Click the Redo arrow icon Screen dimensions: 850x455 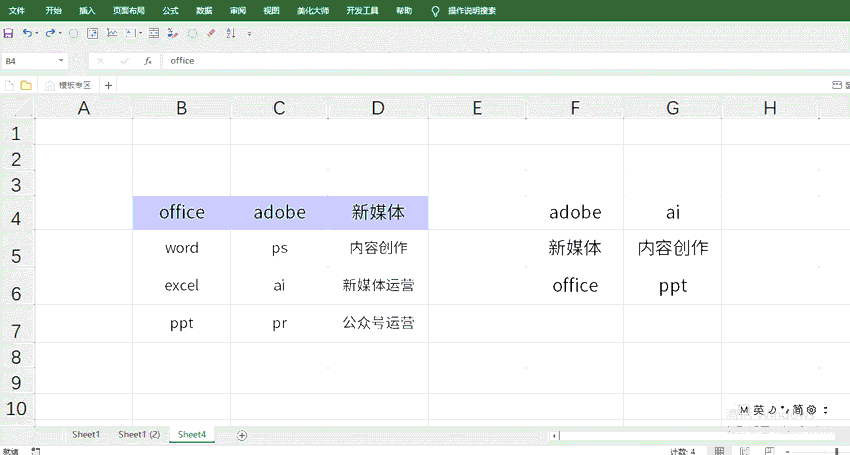pos(50,33)
